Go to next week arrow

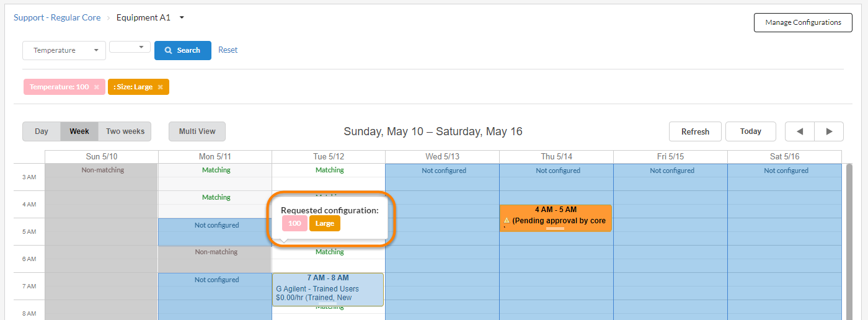coord(829,131)
